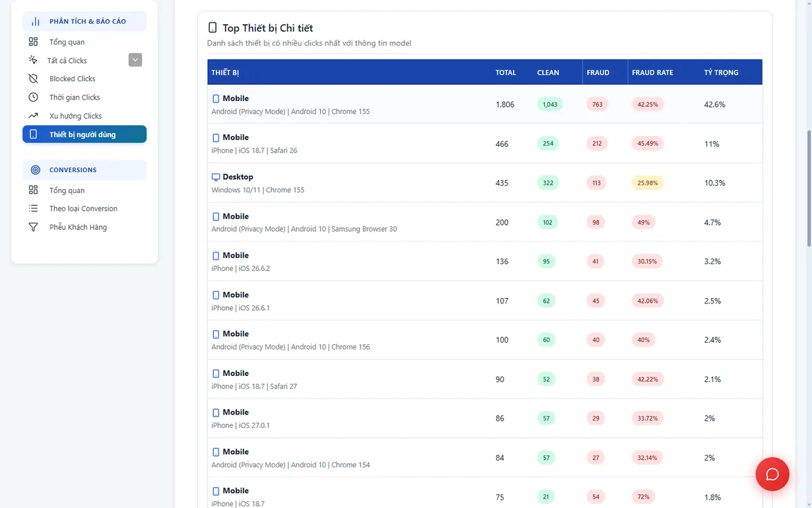Expand the Tất cả Clicks submenu arrow

[135, 60]
